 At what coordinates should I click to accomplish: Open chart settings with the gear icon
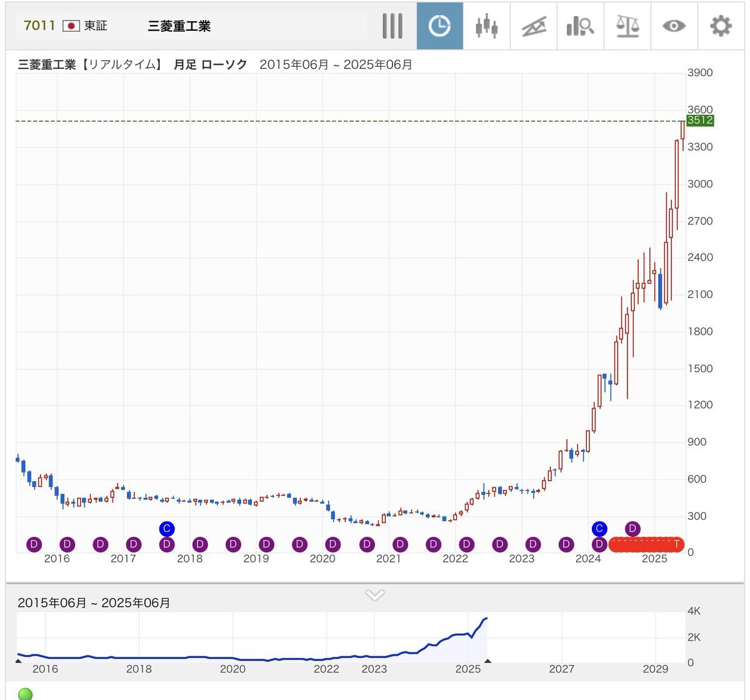(x=721, y=26)
